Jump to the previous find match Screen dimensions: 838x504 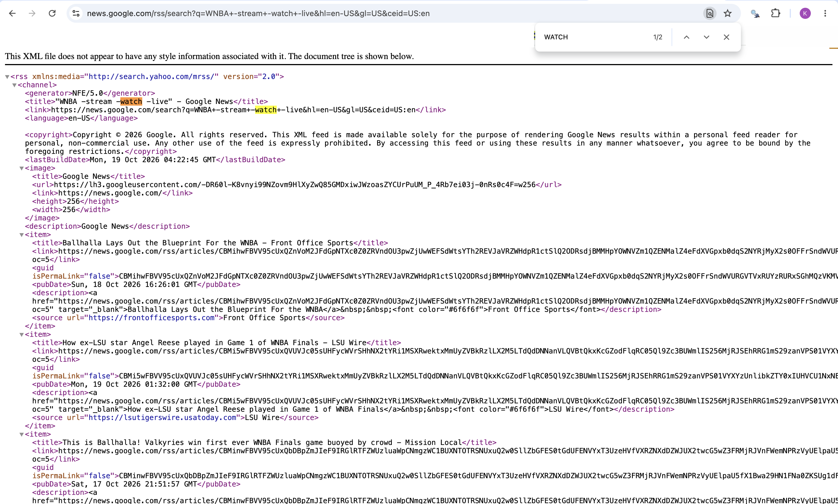coord(687,37)
